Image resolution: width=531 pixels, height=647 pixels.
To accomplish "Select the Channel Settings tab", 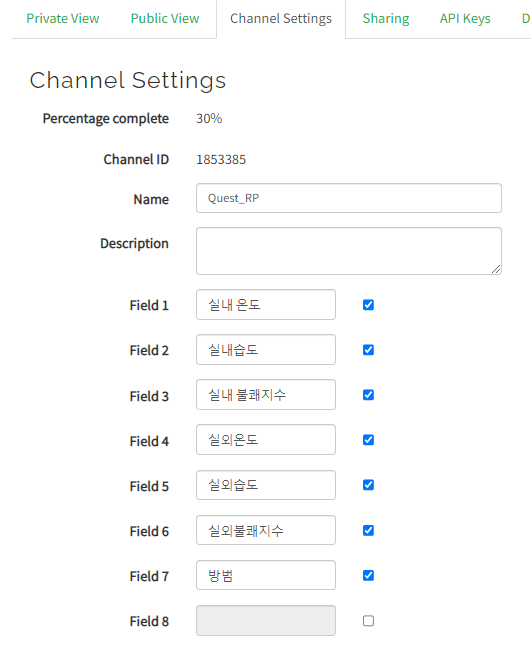I will [x=281, y=19].
